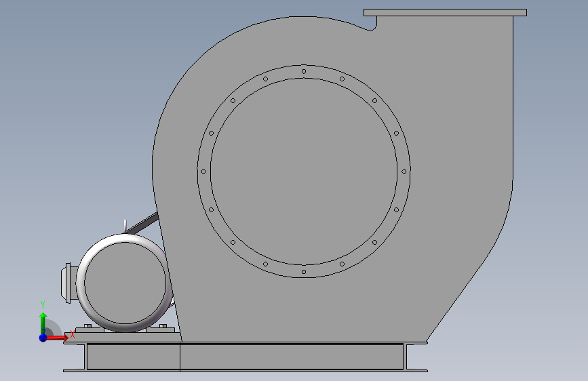This screenshot has height=381, width=588.
Task: Select the drive belt above the motor
Action: (x=142, y=224)
